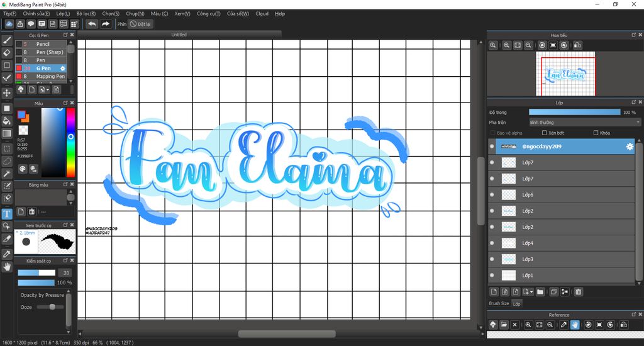The image size is (644, 346).
Task: Select the Pencil brush
Action: tap(41, 44)
